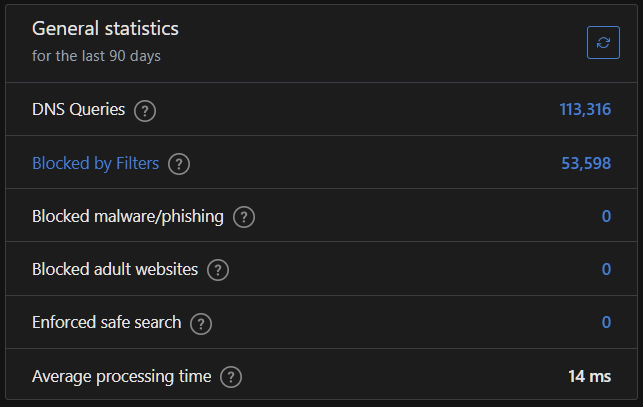The height and width of the screenshot is (407, 643).
Task: Click the malware/phishing zero count
Action: pos(606,216)
